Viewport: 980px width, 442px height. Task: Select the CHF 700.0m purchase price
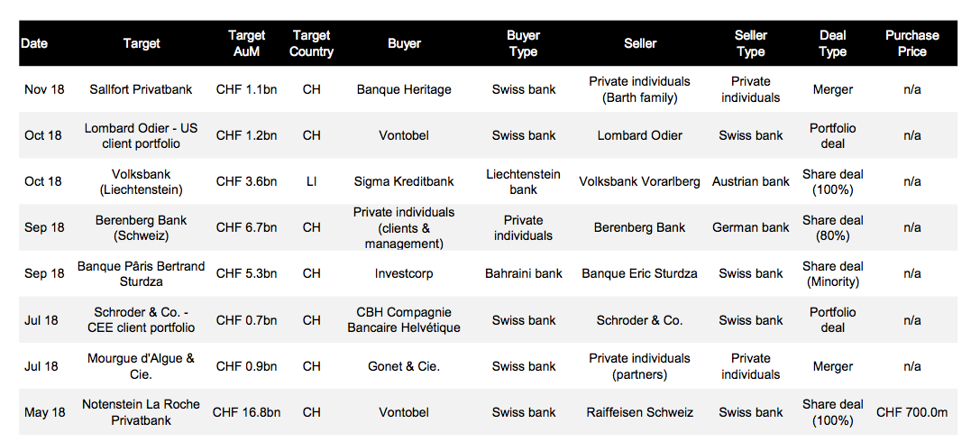coord(911,412)
